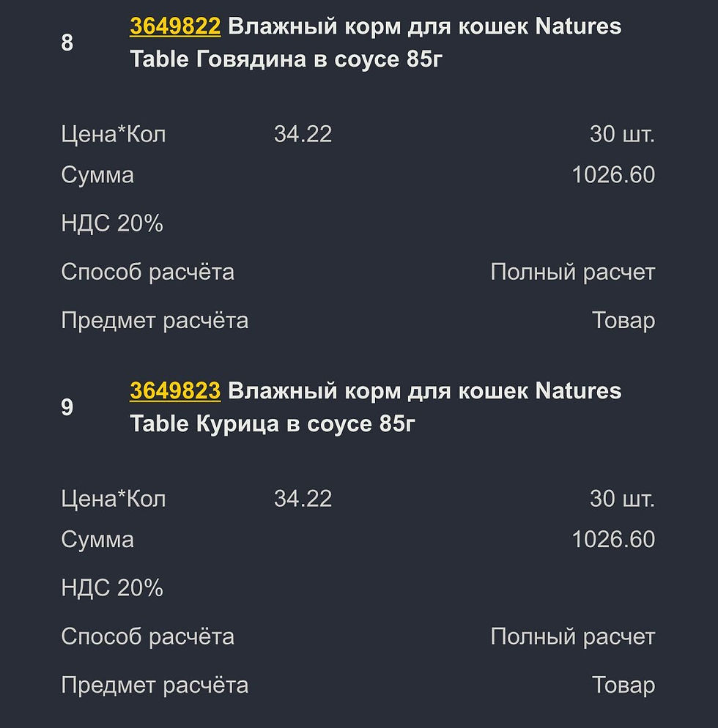
Task: Click the Товар value for item 9
Action: [623, 686]
